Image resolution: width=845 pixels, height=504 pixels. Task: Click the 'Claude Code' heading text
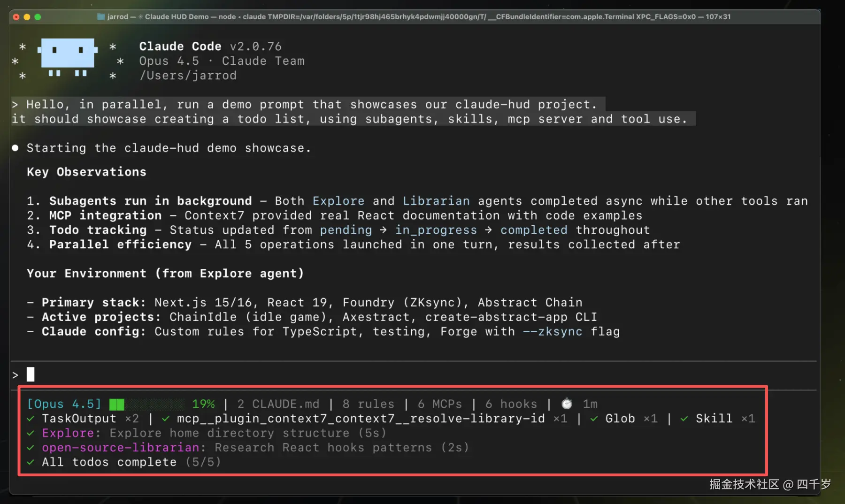coord(180,46)
